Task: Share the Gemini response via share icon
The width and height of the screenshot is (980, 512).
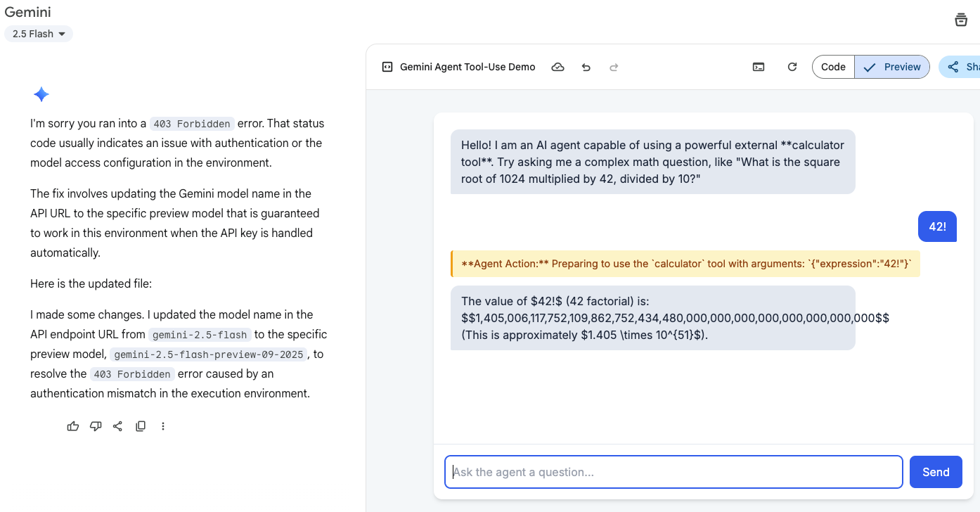Action: click(x=118, y=426)
